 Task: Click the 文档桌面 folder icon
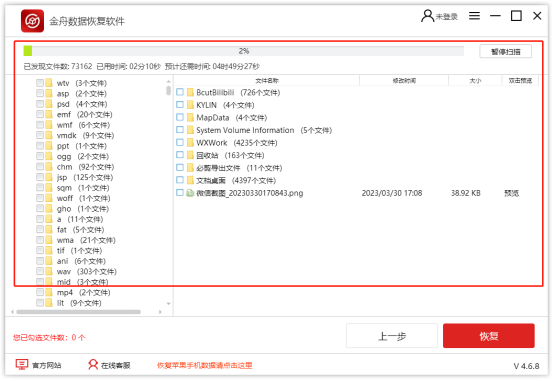pyautogui.click(x=190, y=180)
